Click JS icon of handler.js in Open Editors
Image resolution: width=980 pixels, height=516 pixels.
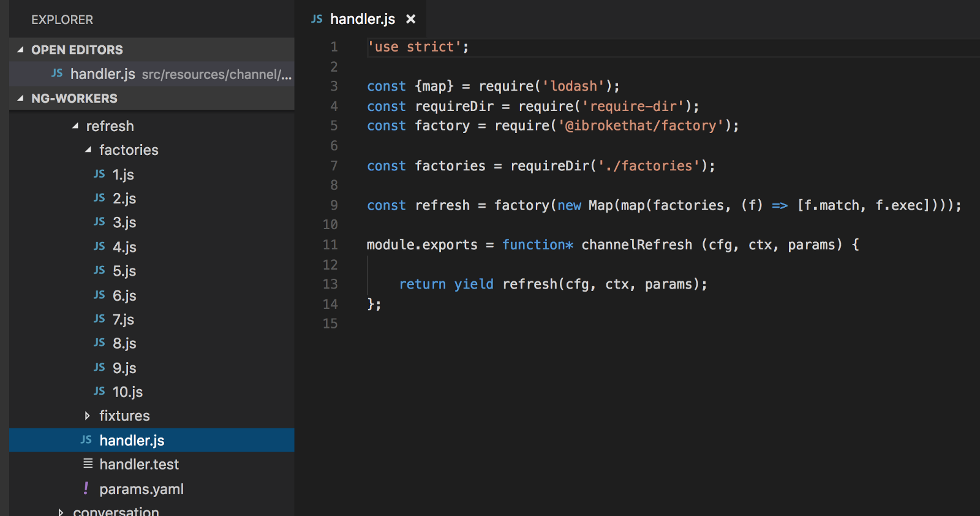tap(57, 74)
